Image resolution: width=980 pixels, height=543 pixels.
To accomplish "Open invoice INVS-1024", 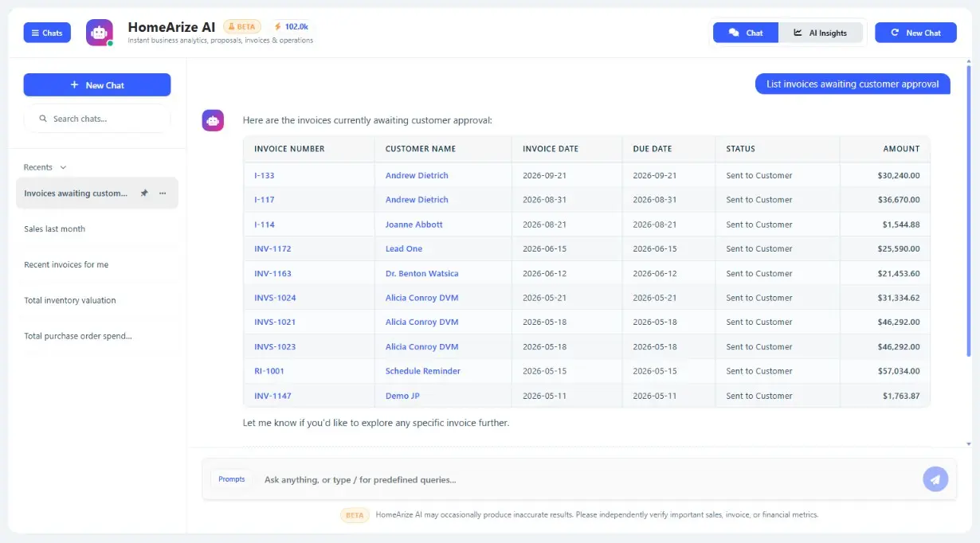I will 275,298.
